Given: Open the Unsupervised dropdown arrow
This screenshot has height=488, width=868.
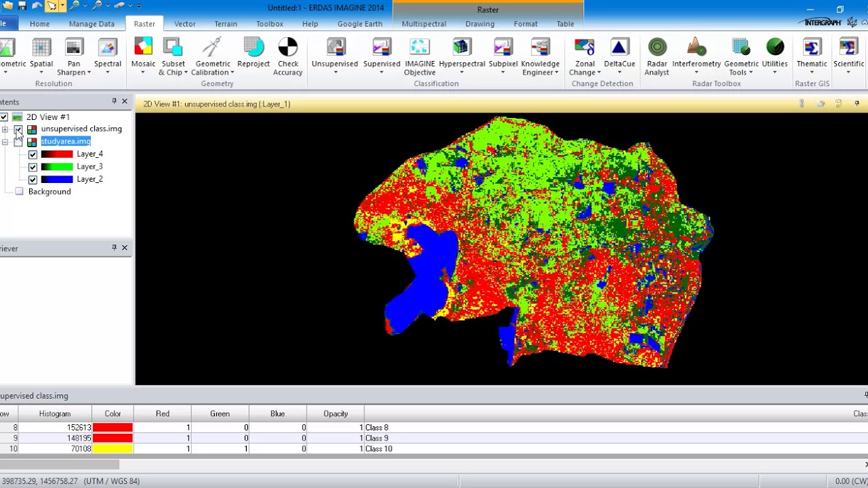Looking at the screenshot, I should click(x=335, y=73).
